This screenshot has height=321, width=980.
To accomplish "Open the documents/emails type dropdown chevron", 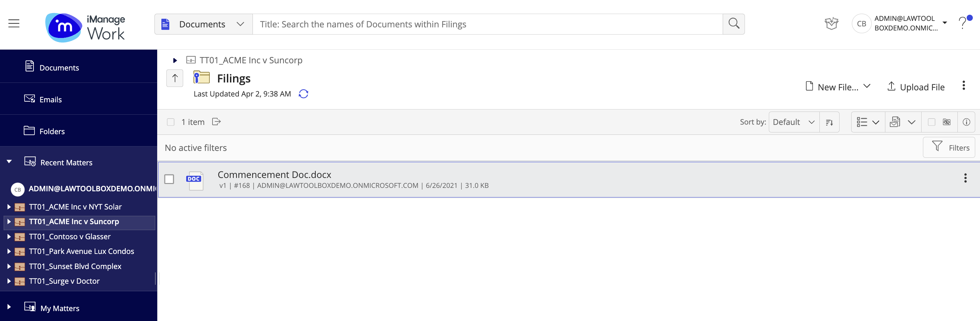I will coord(912,122).
